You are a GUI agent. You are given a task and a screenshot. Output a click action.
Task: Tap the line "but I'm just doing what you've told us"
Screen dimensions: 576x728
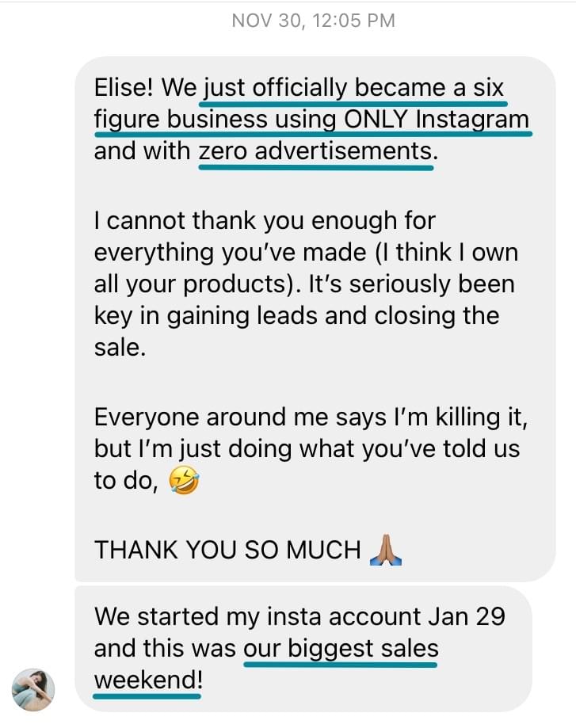[307, 448]
